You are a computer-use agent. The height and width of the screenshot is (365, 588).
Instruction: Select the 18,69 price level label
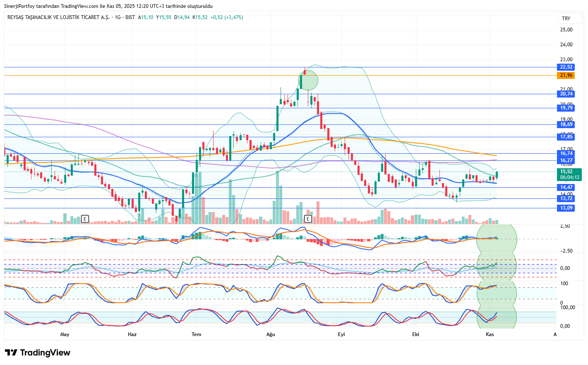pos(566,124)
